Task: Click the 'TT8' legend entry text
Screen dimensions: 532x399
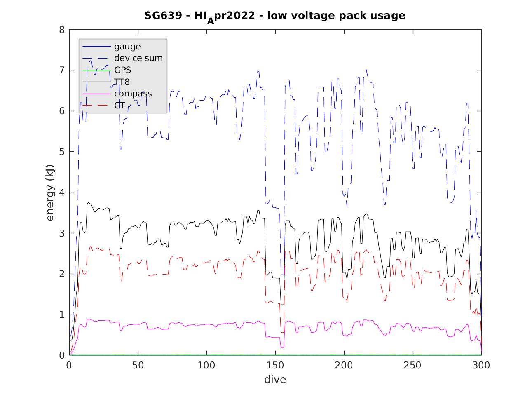Action: click(122, 82)
